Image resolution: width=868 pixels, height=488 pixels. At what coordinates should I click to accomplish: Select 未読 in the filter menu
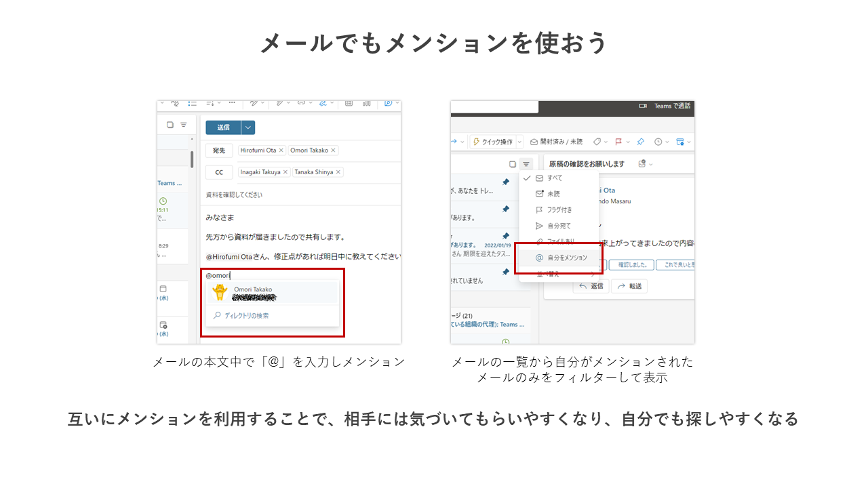click(x=559, y=194)
